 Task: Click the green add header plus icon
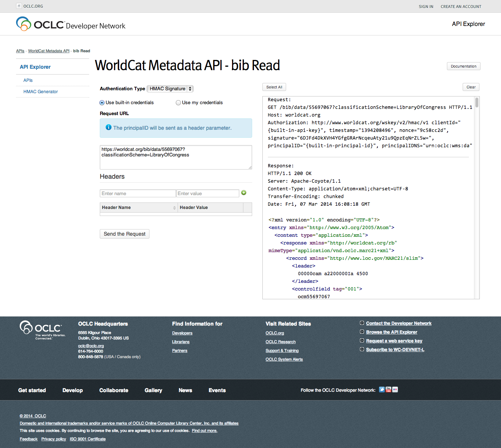[244, 193]
